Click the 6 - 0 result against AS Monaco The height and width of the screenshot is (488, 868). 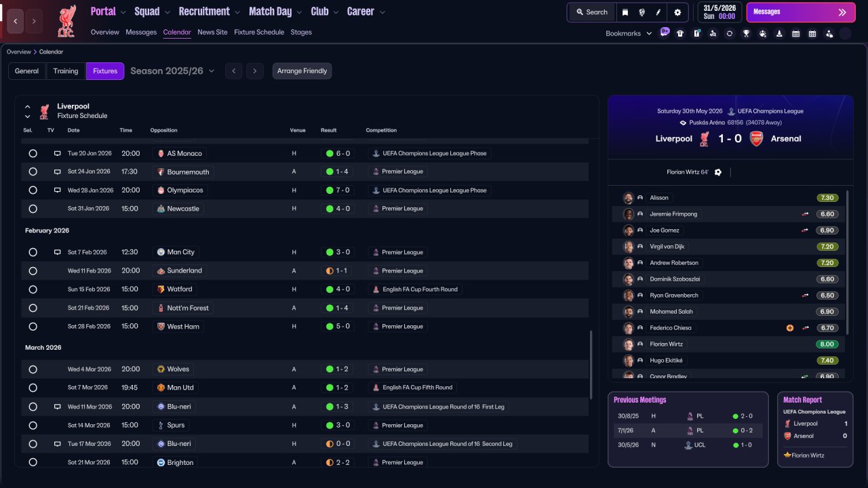point(338,153)
